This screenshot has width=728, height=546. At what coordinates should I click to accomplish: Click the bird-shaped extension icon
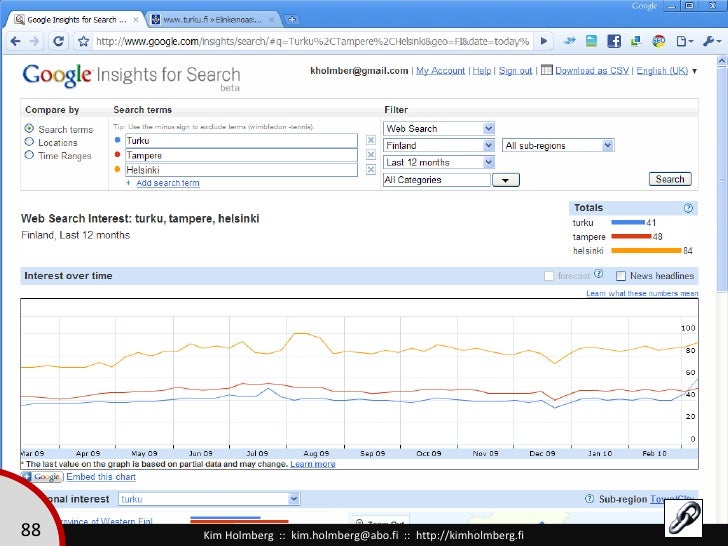569,41
